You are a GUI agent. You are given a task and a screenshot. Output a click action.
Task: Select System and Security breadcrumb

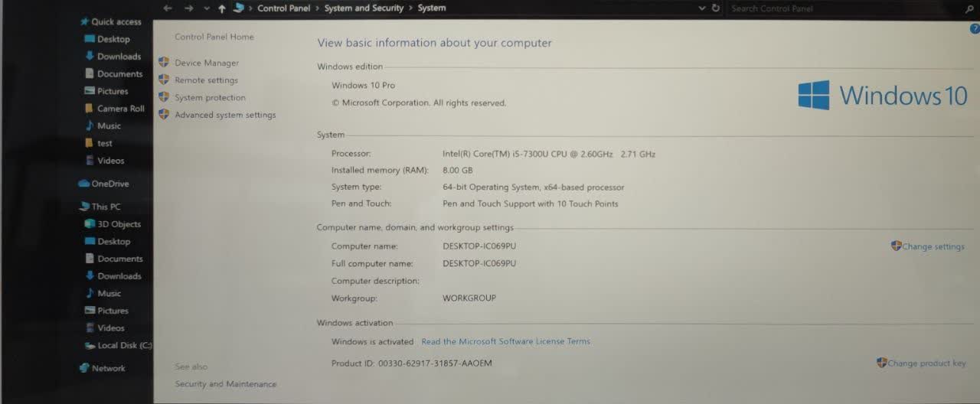coord(363,8)
